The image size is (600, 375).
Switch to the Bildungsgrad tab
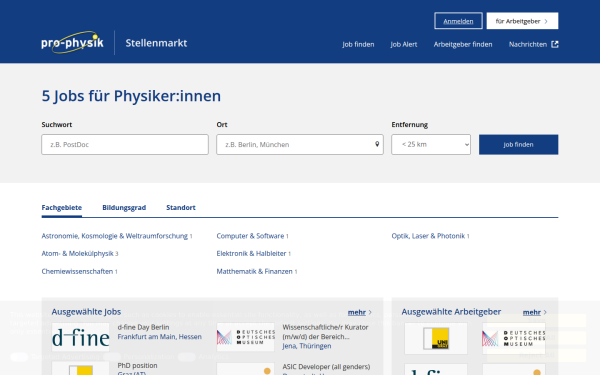[x=124, y=207]
